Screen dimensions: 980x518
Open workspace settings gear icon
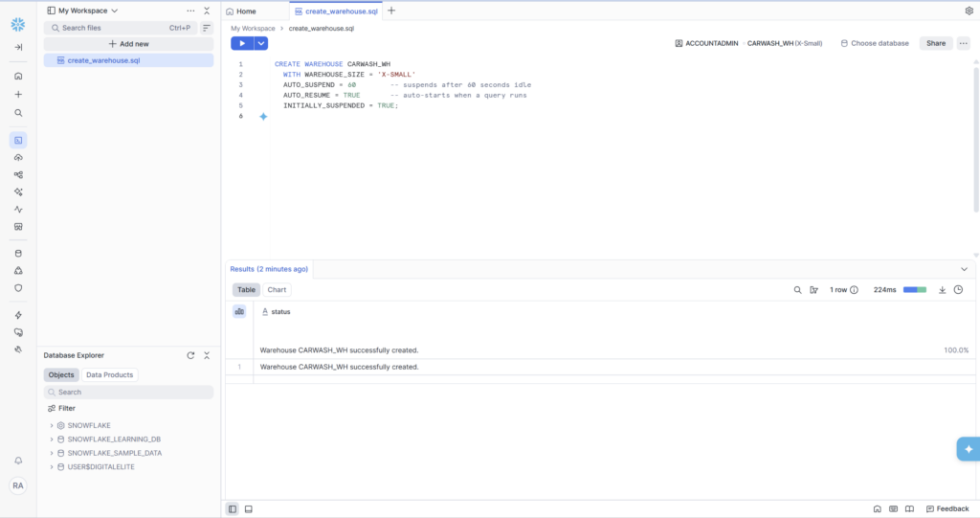(x=969, y=11)
